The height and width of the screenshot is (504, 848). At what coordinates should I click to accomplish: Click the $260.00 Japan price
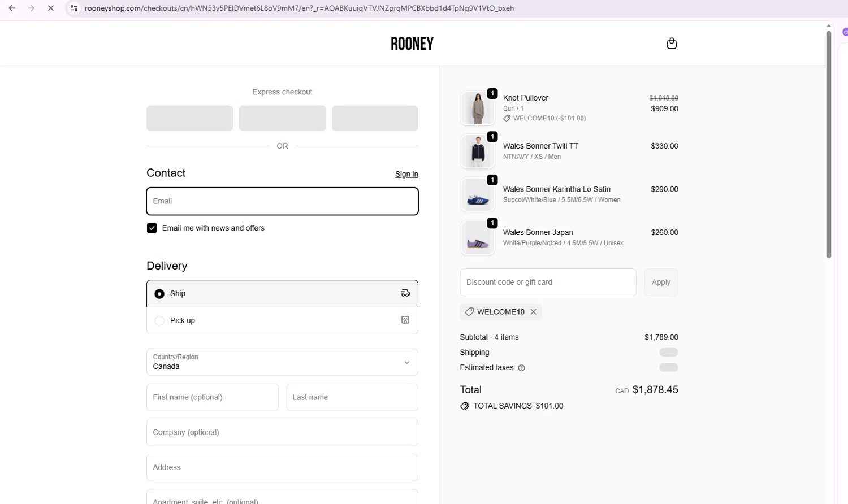click(664, 232)
